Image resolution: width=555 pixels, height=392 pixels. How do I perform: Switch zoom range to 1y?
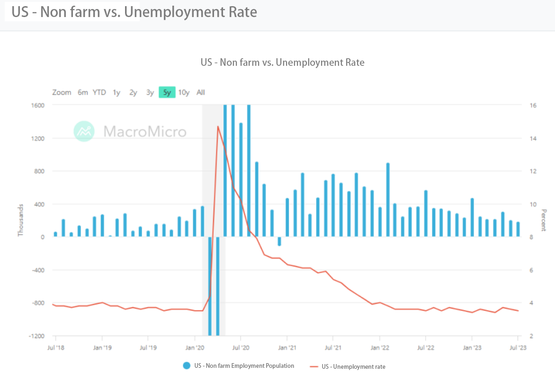(x=116, y=92)
